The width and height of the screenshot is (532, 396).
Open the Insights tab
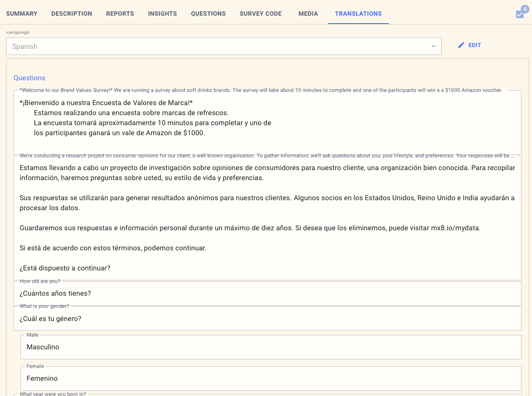[x=162, y=14]
